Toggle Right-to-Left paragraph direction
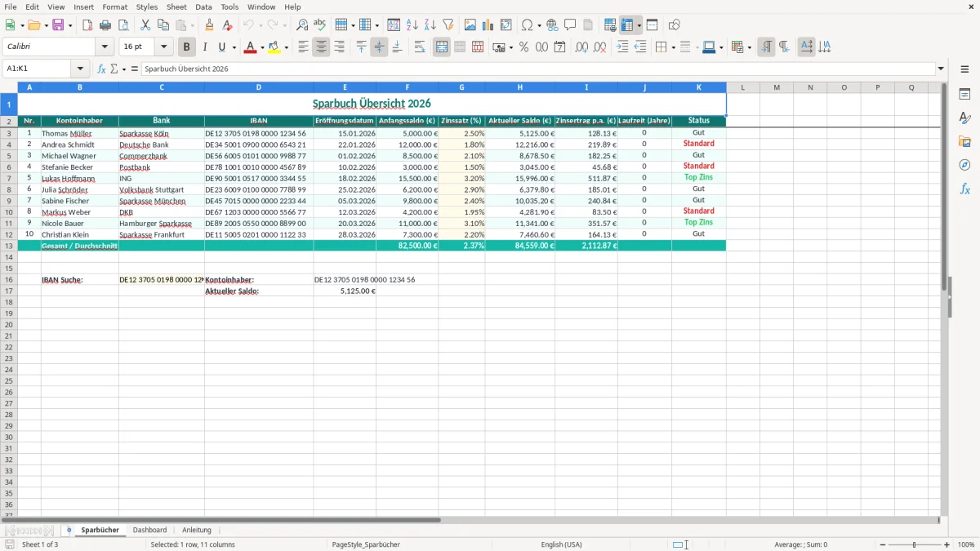 click(x=784, y=47)
